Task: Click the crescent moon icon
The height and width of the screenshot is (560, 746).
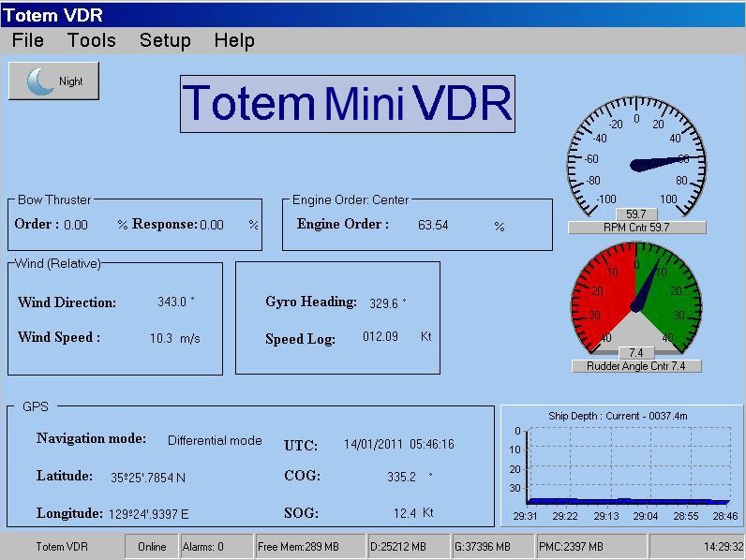Action: 40,81
